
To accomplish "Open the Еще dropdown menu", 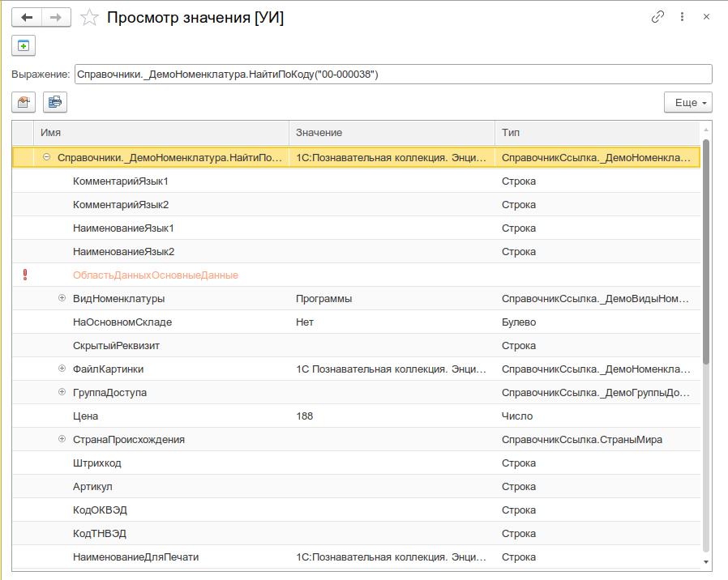I will point(688,103).
